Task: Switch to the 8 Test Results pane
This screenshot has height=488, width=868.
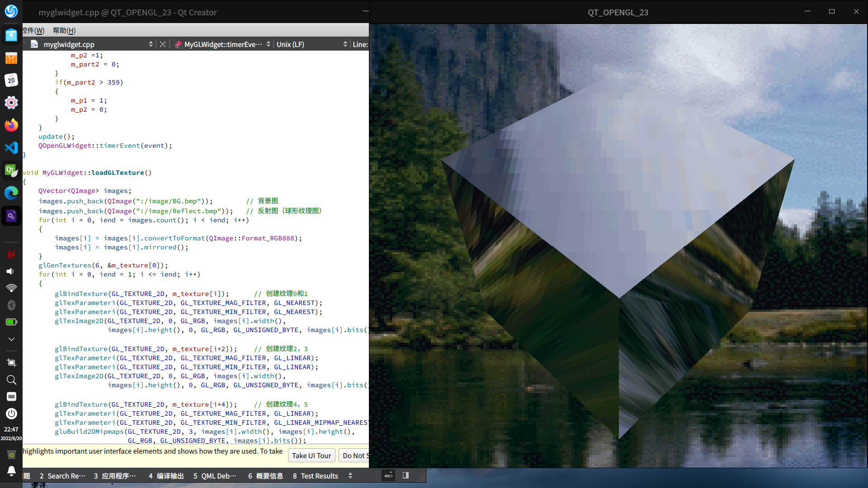Action: point(315,476)
